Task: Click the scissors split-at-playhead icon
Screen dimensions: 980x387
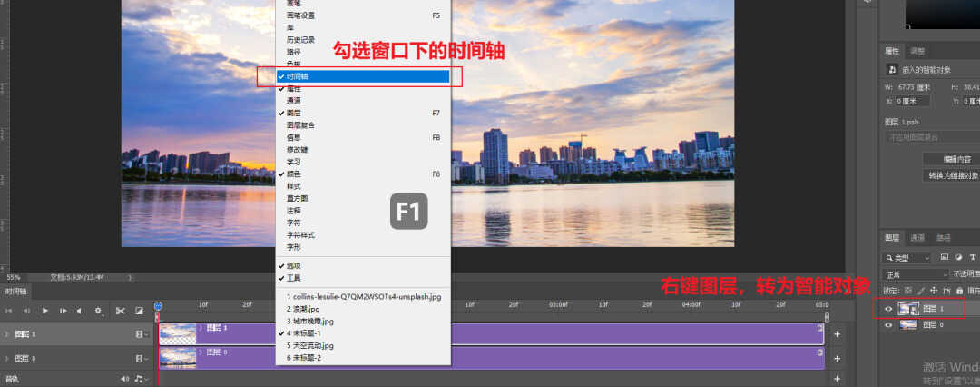Action: point(120,311)
